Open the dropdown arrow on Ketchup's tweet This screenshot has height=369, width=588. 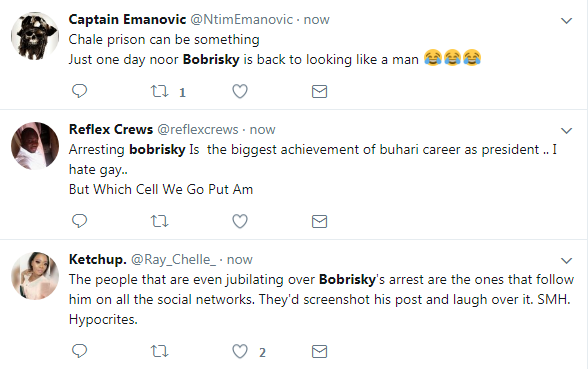[x=566, y=261]
